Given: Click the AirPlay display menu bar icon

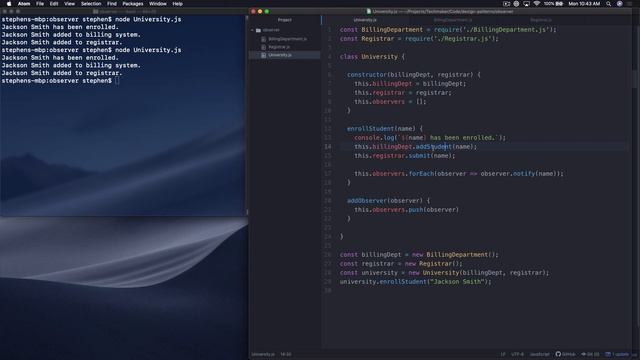Looking at the screenshot, I should pyautogui.click(x=527, y=4).
